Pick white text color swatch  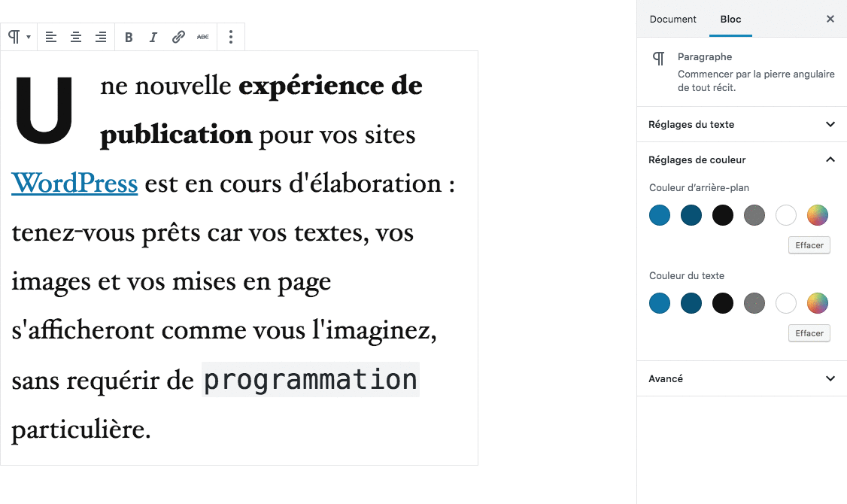pos(786,304)
